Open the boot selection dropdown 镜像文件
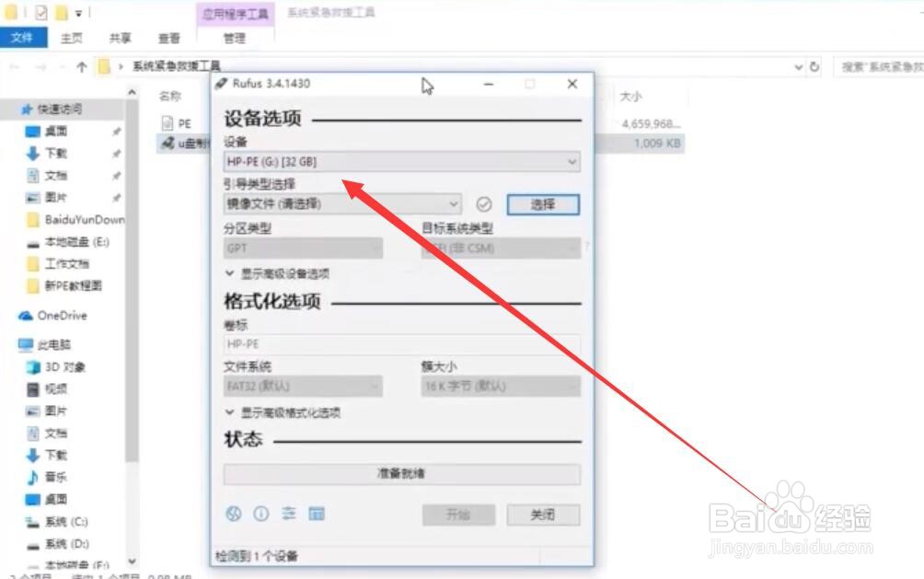Image resolution: width=924 pixels, height=579 pixels. [x=342, y=204]
